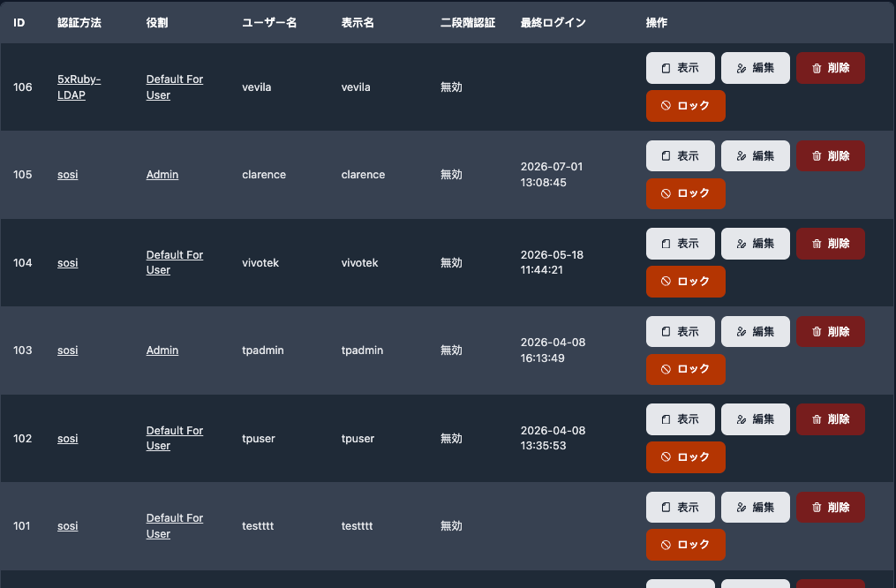
Task: Click display name vivotek cell
Action: point(360,263)
